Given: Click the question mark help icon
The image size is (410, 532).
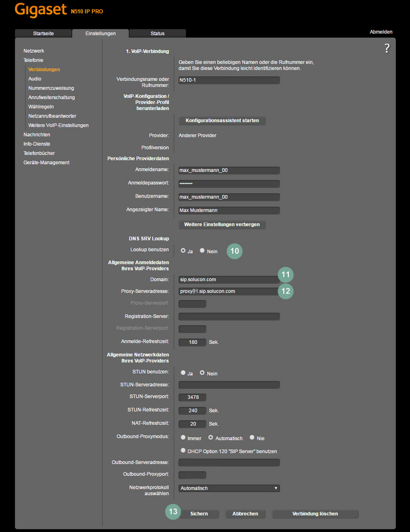Looking at the screenshot, I should [x=387, y=48].
